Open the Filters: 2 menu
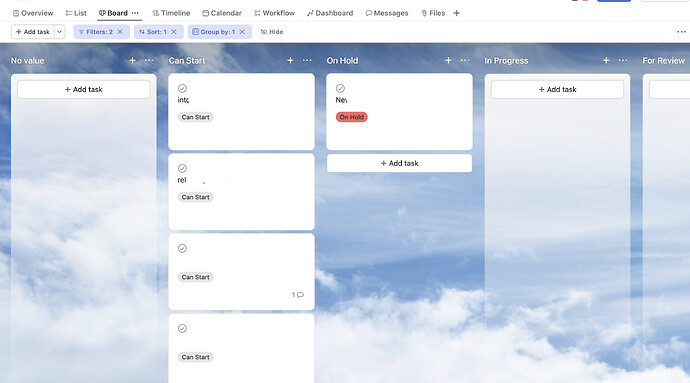This screenshot has width=690, height=383. (95, 32)
